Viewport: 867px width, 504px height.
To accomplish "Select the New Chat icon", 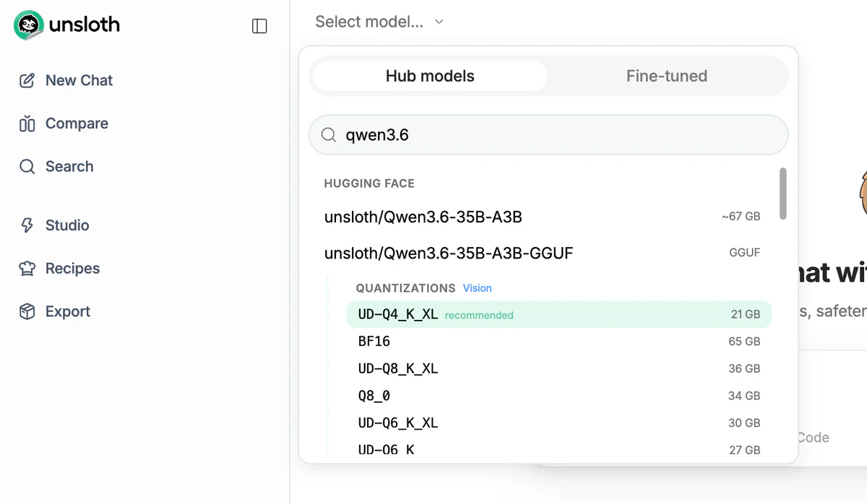I will coord(27,80).
